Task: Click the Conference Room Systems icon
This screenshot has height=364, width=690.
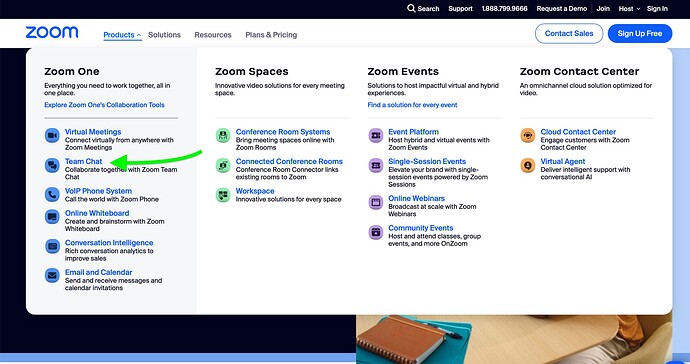Action: point(223,135)
